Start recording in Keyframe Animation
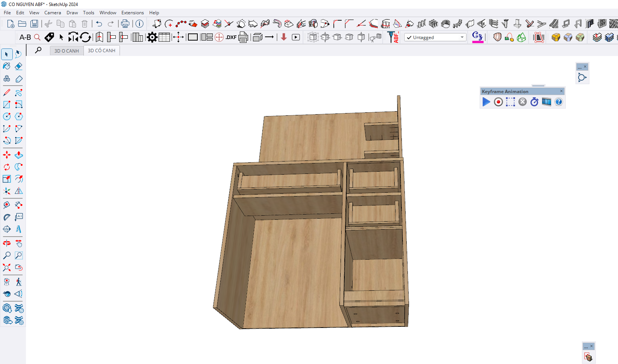 pos(498,102)
